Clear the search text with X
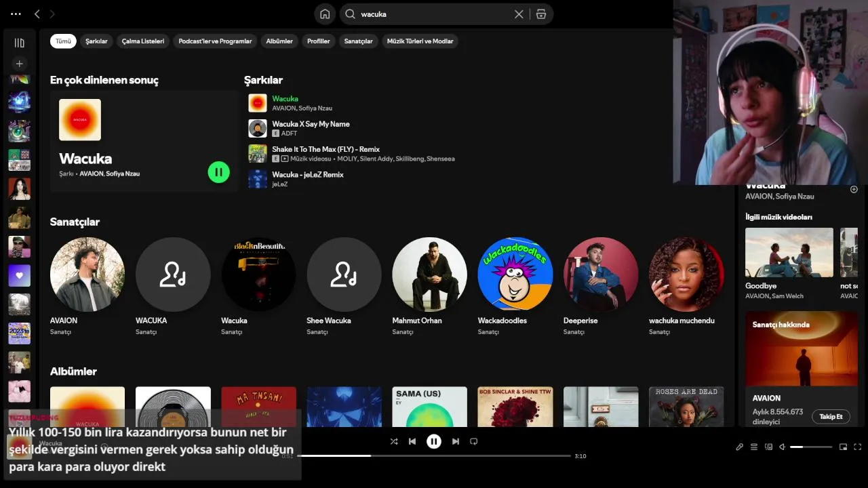 pos(519,14)
